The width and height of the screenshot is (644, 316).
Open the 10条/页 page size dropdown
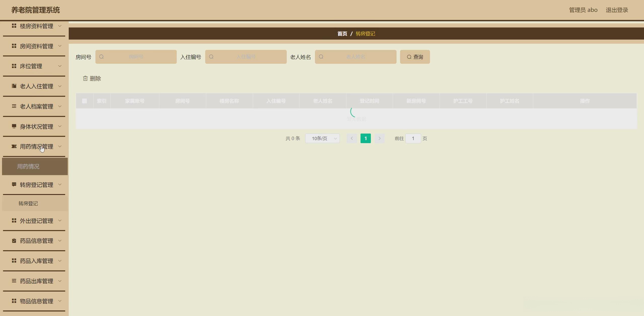point(322,138)
